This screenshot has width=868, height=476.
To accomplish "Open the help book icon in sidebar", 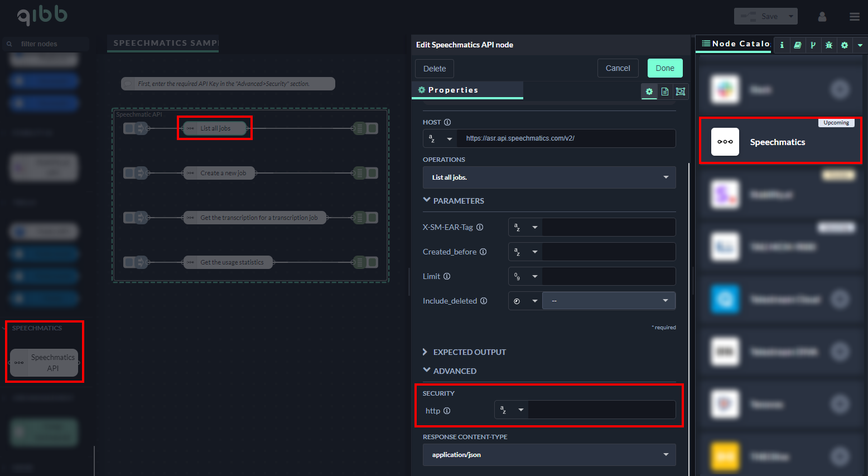I will point(798,45).
